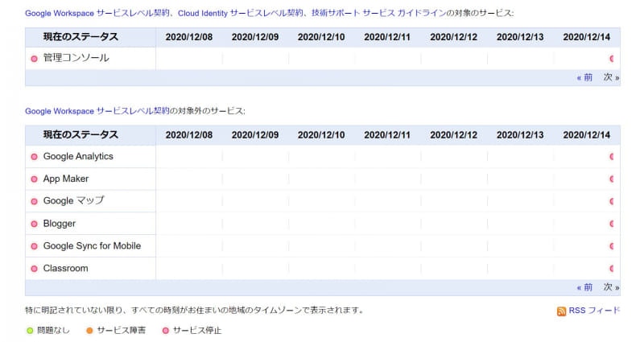The height and width of the screenshot is (342, 644).
Task: Open 2020/12/14 outage marker for 管理コンソール
Action: point(612,59)
